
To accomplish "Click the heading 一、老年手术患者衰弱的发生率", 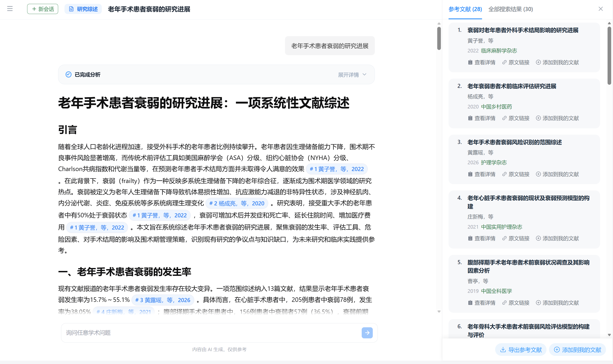I will tap(125, 272).
